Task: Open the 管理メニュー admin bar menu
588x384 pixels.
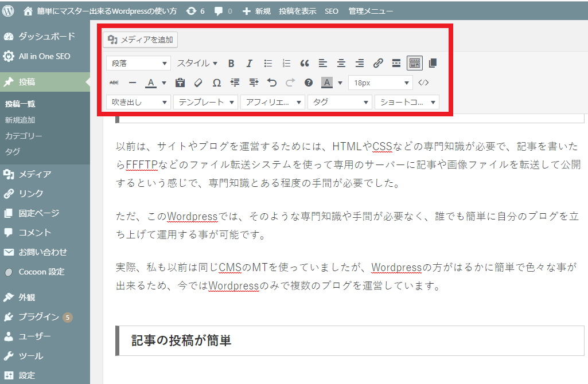Action: 371,11
